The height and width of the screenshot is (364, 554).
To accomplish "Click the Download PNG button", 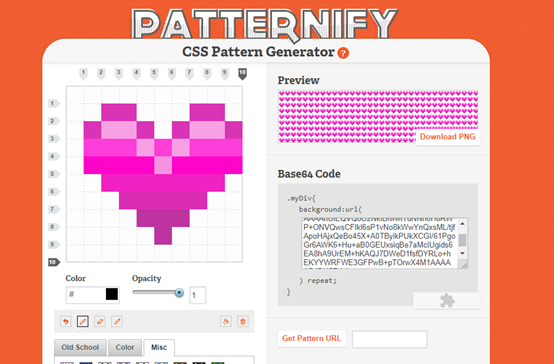I will pyautogui.click(x=448, y=137).
